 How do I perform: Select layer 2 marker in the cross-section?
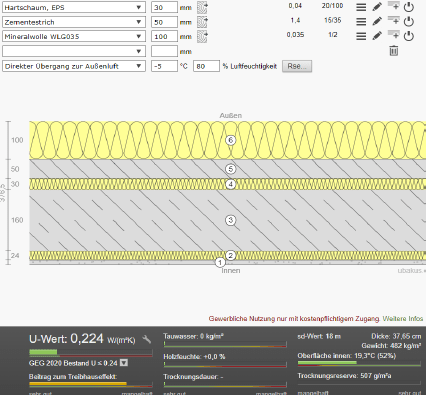[230, 255]
